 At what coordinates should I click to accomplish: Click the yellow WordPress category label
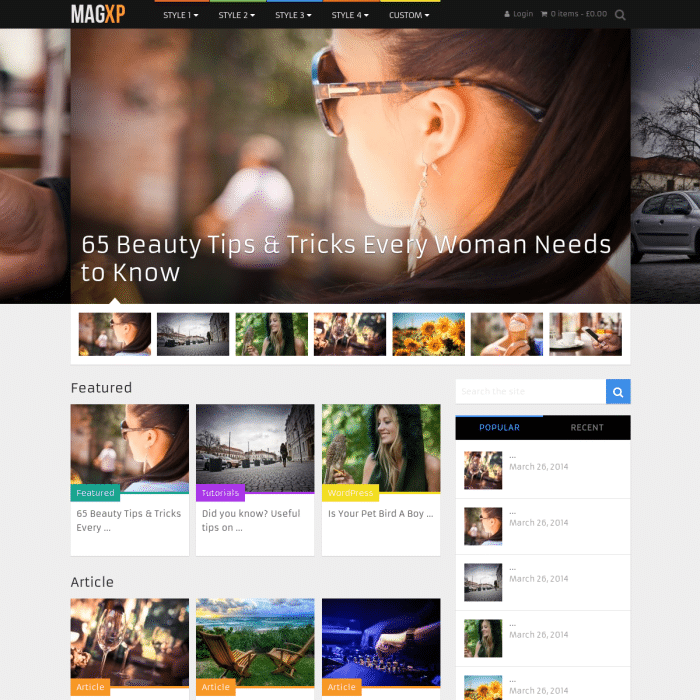[350, 493]
